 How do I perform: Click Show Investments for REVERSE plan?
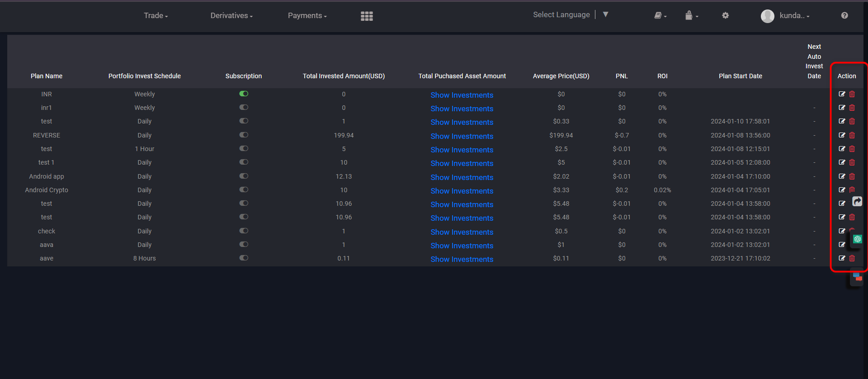(x=462, y=136)
